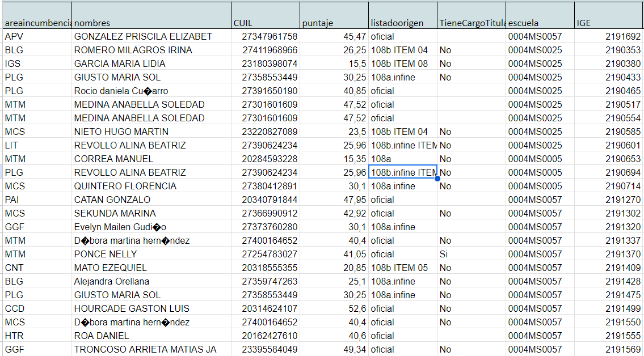Click the puntaje cell showing 52,6
Image resolution: width=644 pixels, height=356 pixels.
click(334, 308)
